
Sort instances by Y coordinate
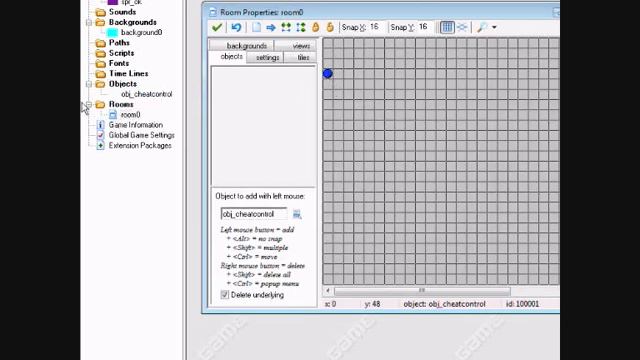[301, 27]
